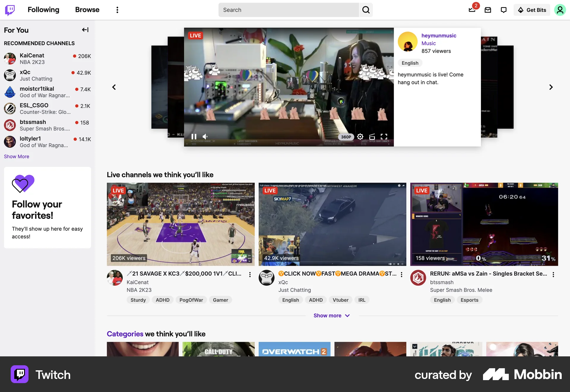
Task: Pause the featured live stream
Action: coord(194,137)
